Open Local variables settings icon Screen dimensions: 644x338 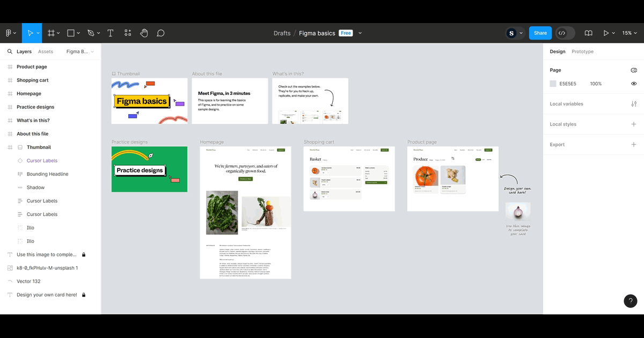[x=634, y=104]
